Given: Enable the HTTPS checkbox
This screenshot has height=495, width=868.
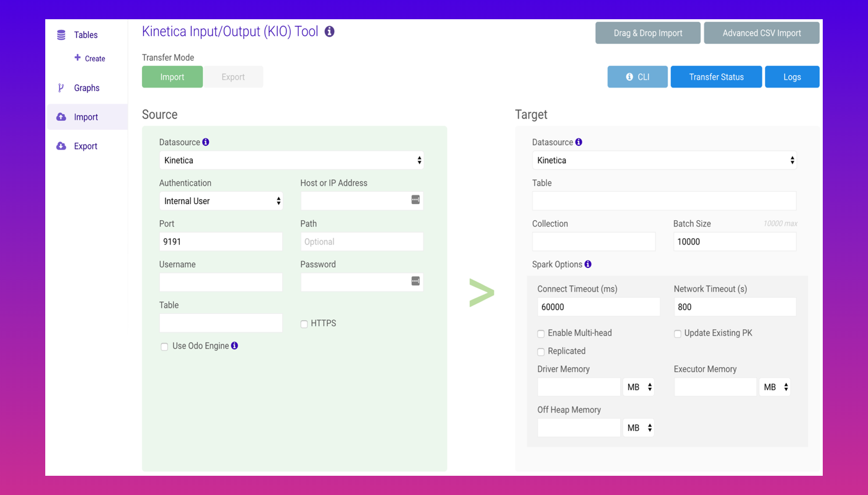Looking at the screenshot, I should [x=304, y=324].
